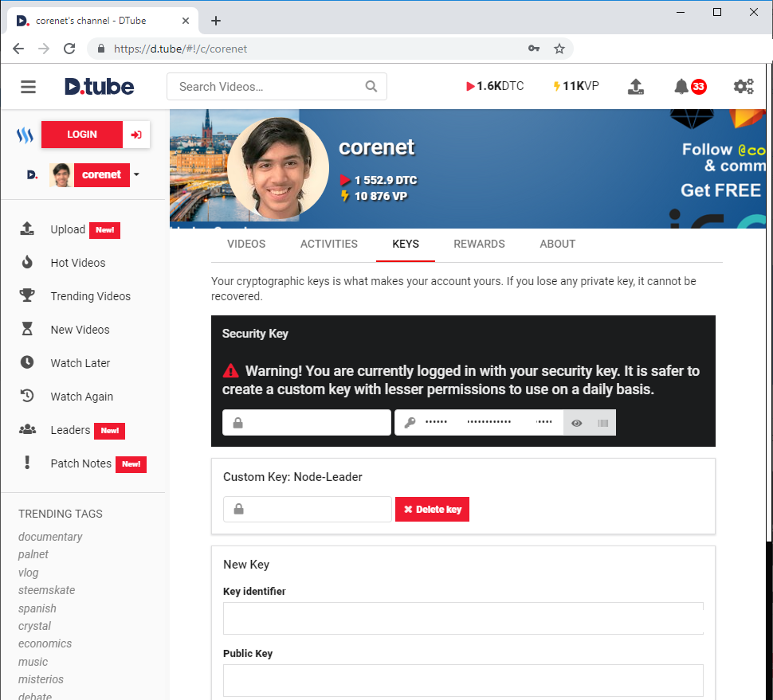Click the New Videos hourglass icon
Screen dimensions: 773x700
click(x=27, y=329)
